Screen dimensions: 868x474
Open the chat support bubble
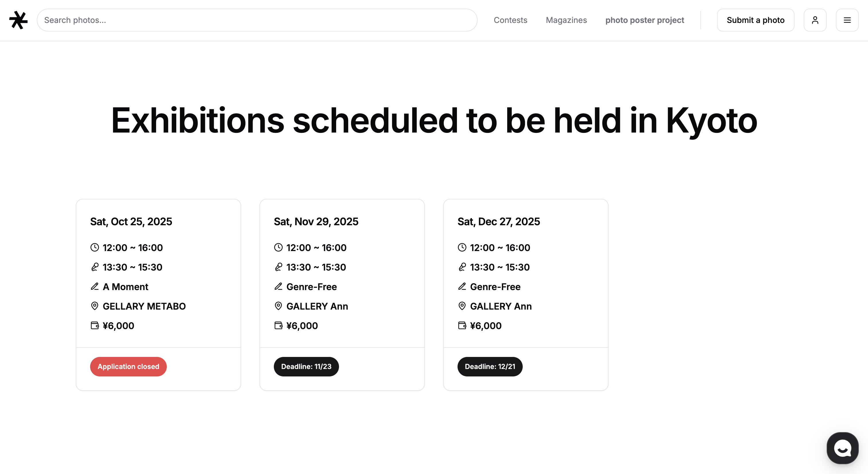pos(842,448)
